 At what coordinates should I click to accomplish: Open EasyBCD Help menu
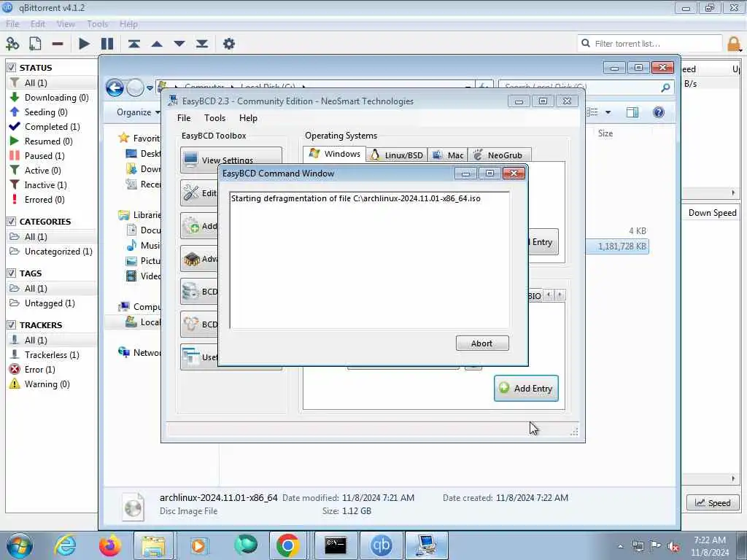pos(248,118)
